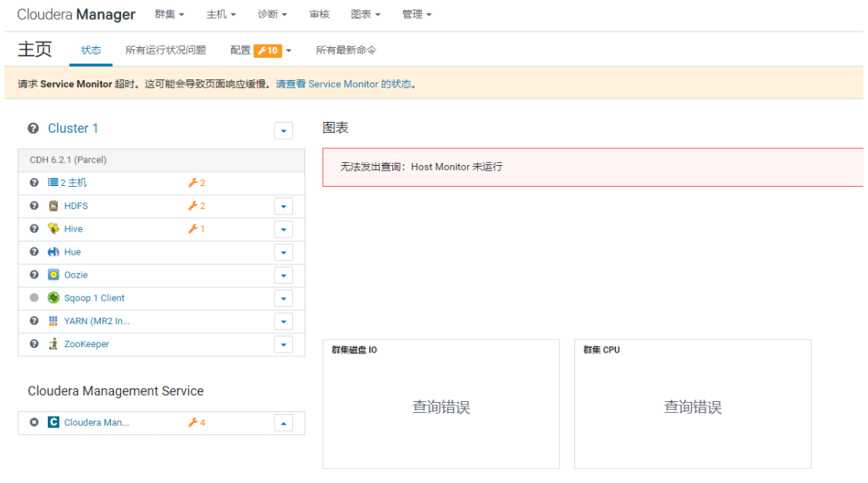Viewport: 868px width, 483px height.
Task: Open the YARN actions dropdown
Action: [x=284, y=321]
